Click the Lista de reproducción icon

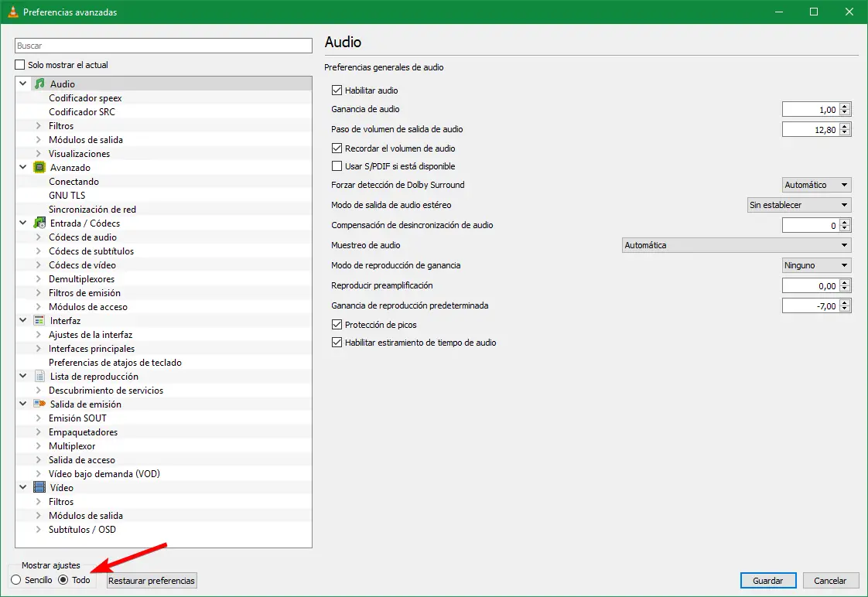point(39,377)
